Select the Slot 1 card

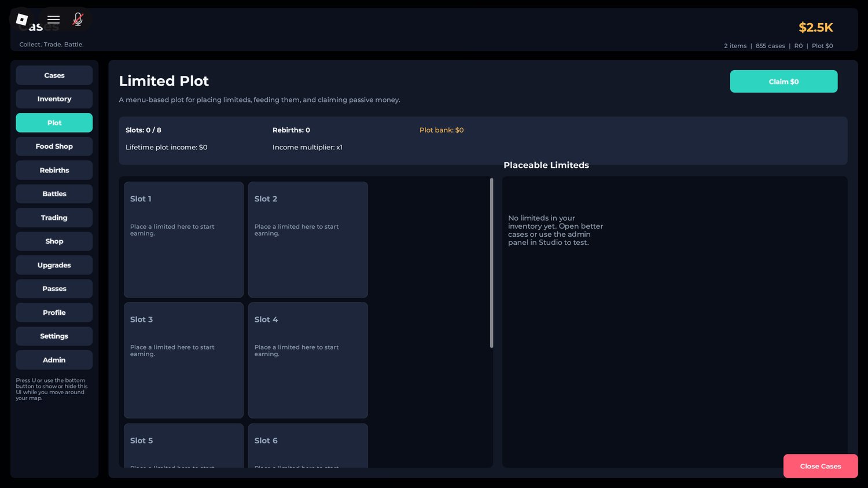pos(183,240)
